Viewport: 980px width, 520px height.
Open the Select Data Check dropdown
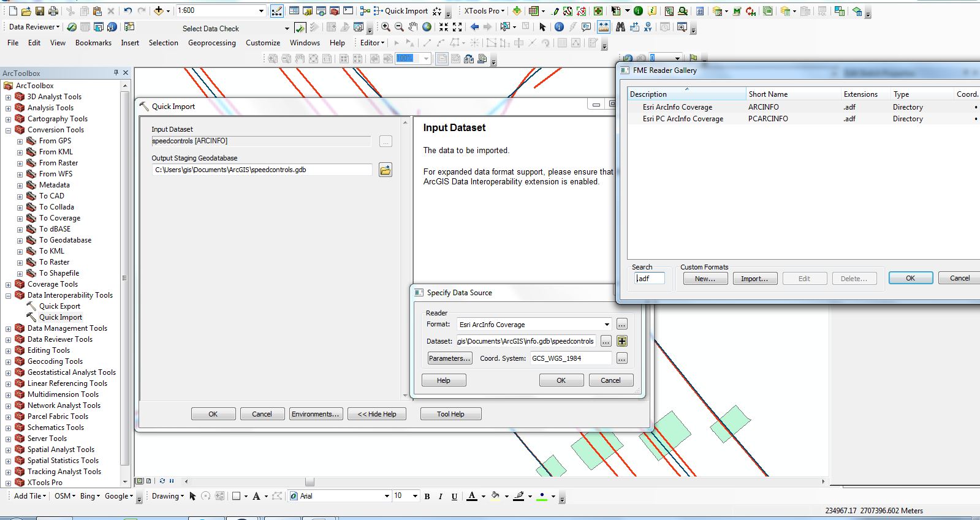pyautogui.click(x=287, y=29)
